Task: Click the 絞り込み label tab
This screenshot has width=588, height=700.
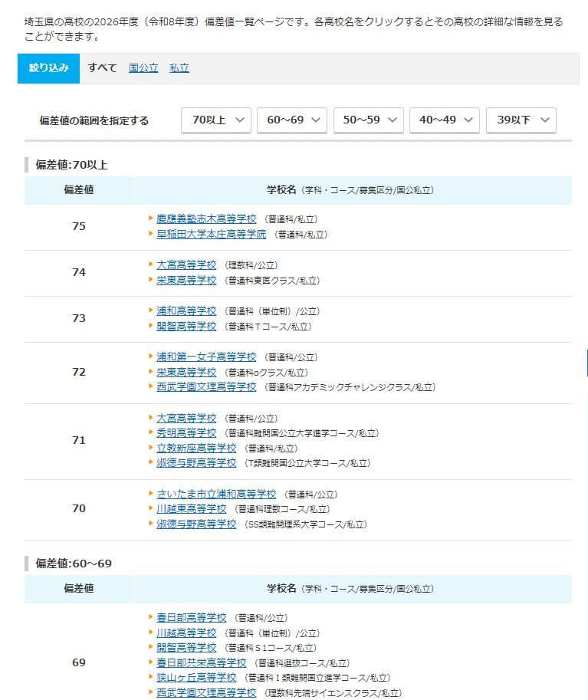Action: [48, 68]
